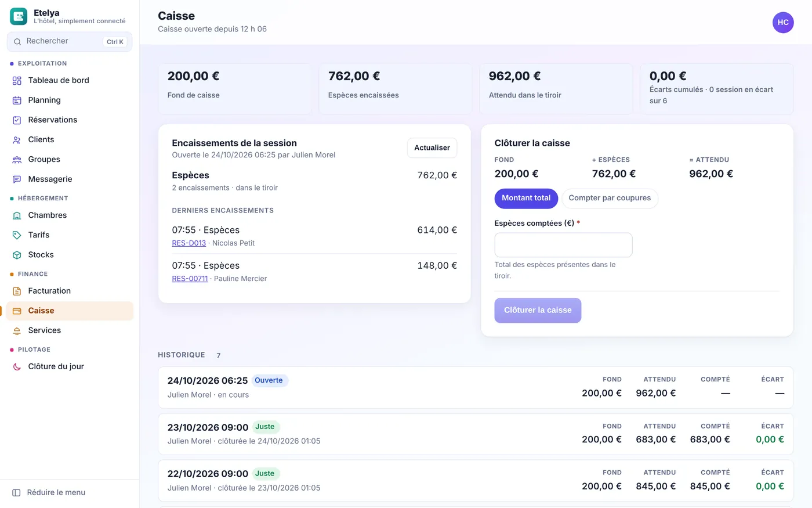Navigate to Facturation label
The width and height of the screenshot is (812, 508).
pyautogui.click(x=49, y=290)
